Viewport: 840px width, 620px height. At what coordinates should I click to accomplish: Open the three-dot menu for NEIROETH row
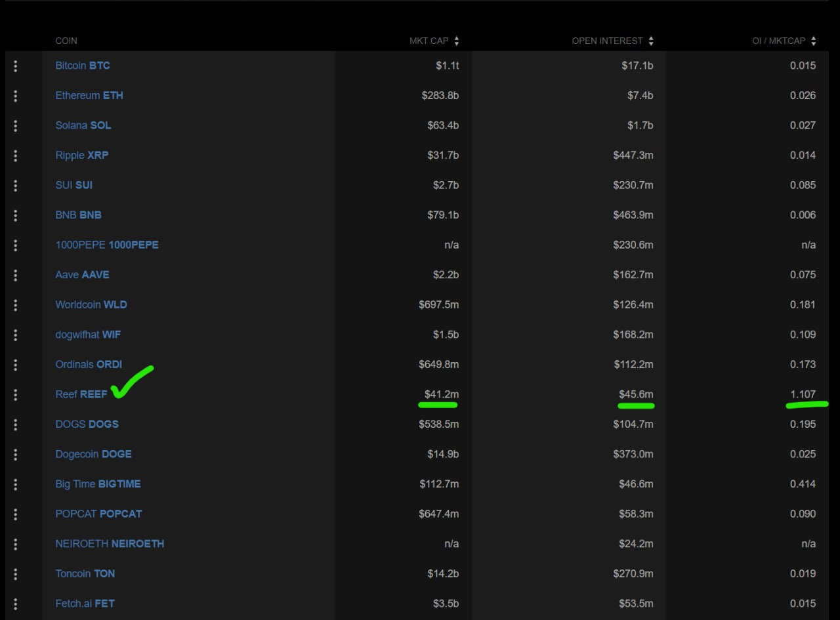pos(15,544)
